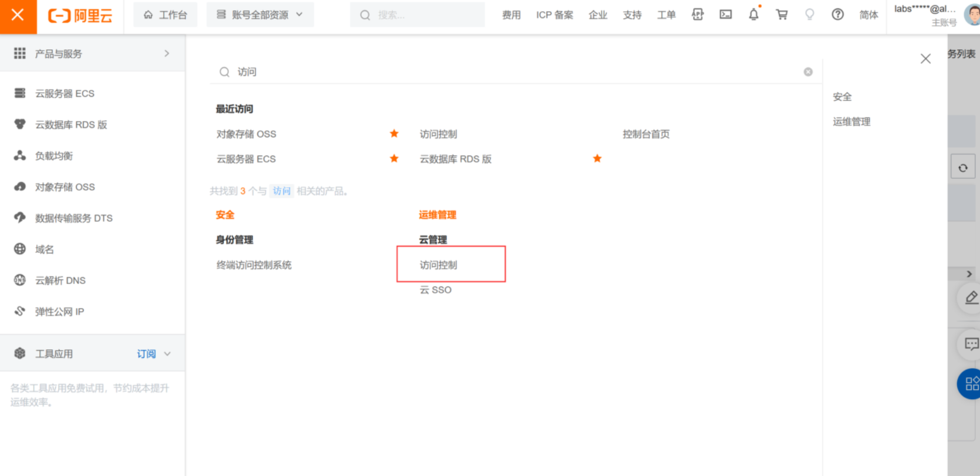The width and height of the screenshot is (980, 476).
Task: Open the help question mark icon
Action: [837, 15]
